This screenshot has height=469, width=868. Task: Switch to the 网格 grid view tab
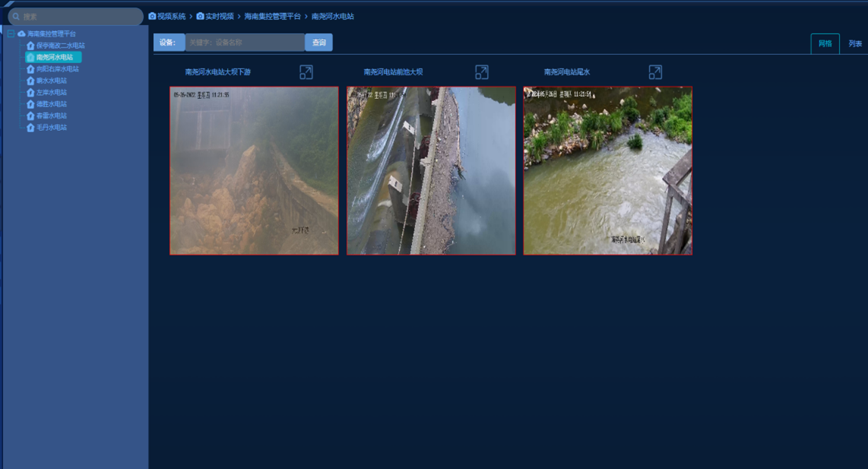click(825, 43)
